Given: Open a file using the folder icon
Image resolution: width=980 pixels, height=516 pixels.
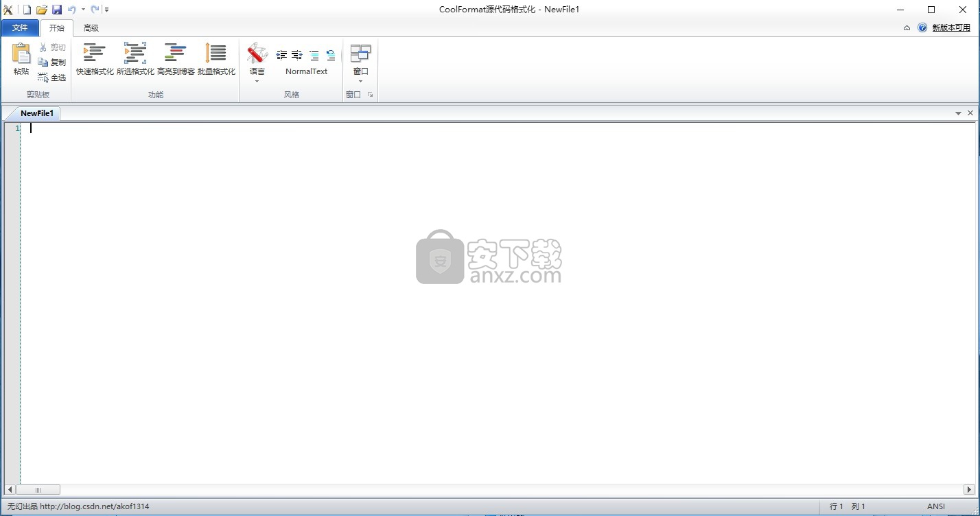Looking at the screenshot, I should coord(42,10).
